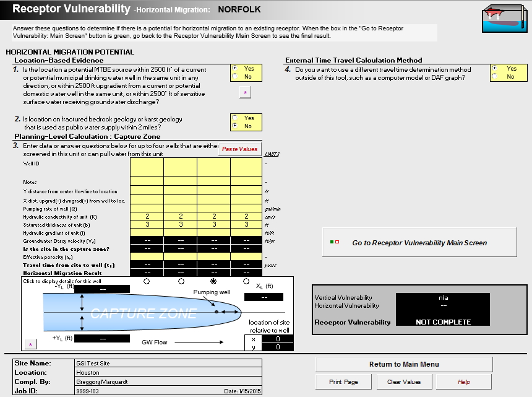Click Return to Main Menu
The width and height of the screenshot is (532, 397).
point(403,364)
